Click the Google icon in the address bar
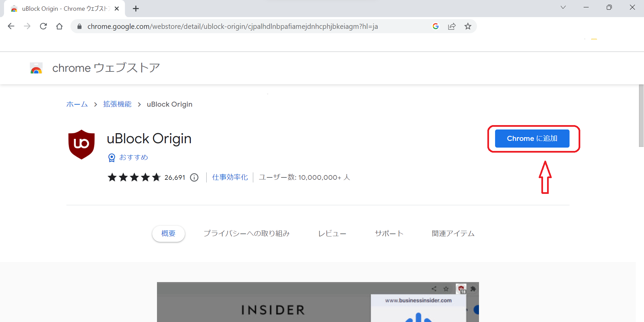This screenshot has height=322, width=644. [435, 26]
